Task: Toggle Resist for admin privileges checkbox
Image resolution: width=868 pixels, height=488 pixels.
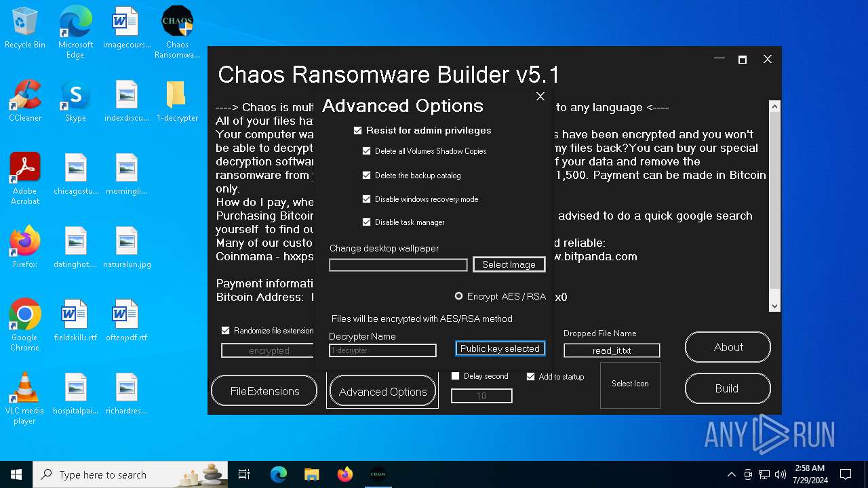Action: [358, 130]
